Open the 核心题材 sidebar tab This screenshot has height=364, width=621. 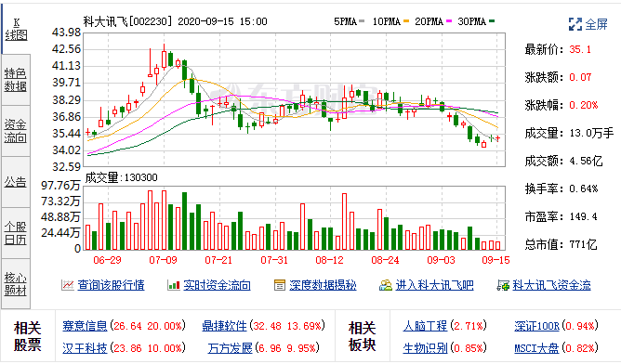click(16, 284)
